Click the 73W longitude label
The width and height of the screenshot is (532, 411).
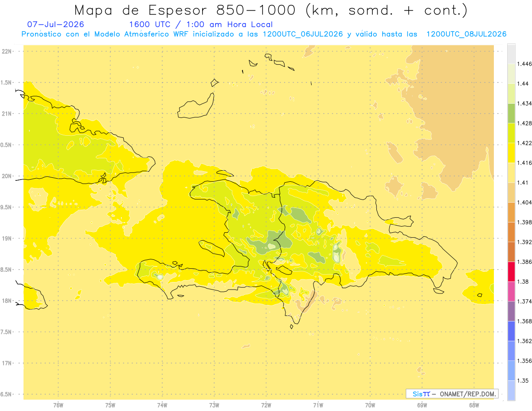click(214, 405)
